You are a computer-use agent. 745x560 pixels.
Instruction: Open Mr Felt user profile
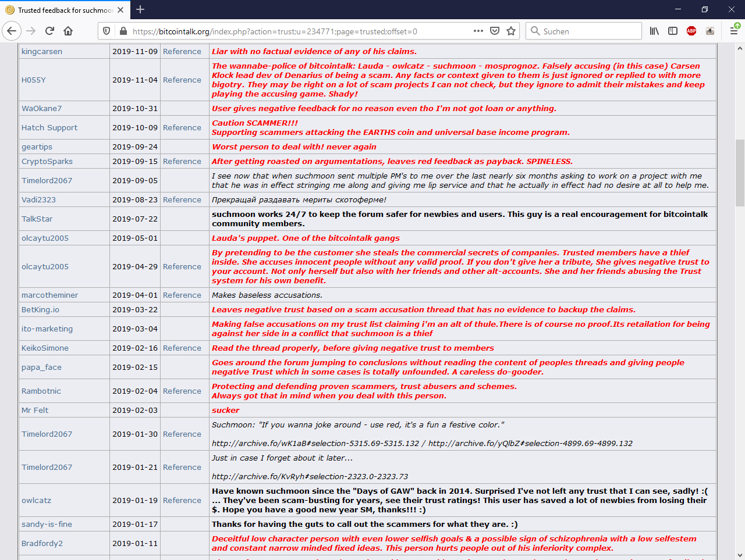[x=35, y=410]
